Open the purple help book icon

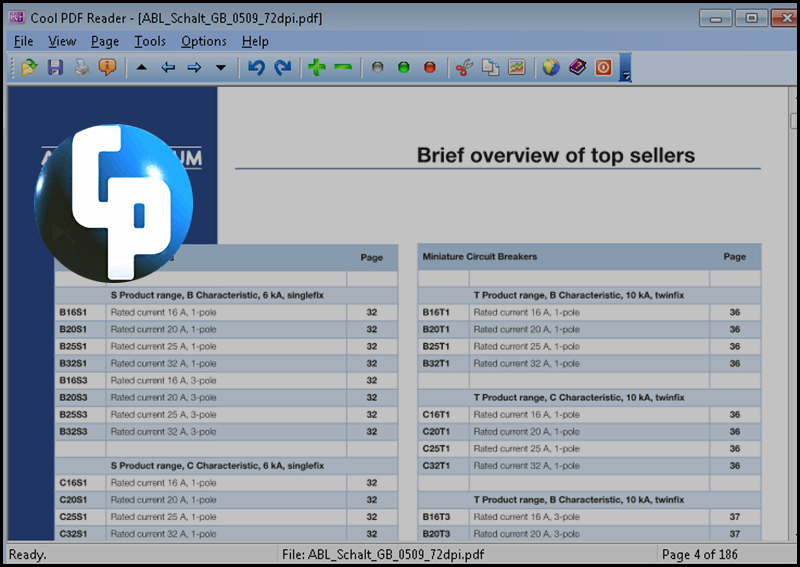click(577, 67)
